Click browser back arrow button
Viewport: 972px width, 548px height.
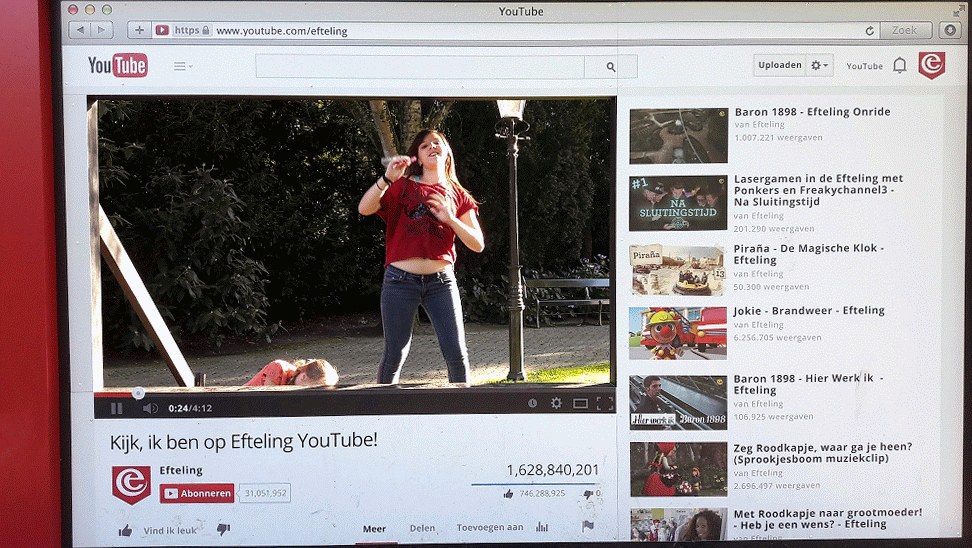pos(79,30)
